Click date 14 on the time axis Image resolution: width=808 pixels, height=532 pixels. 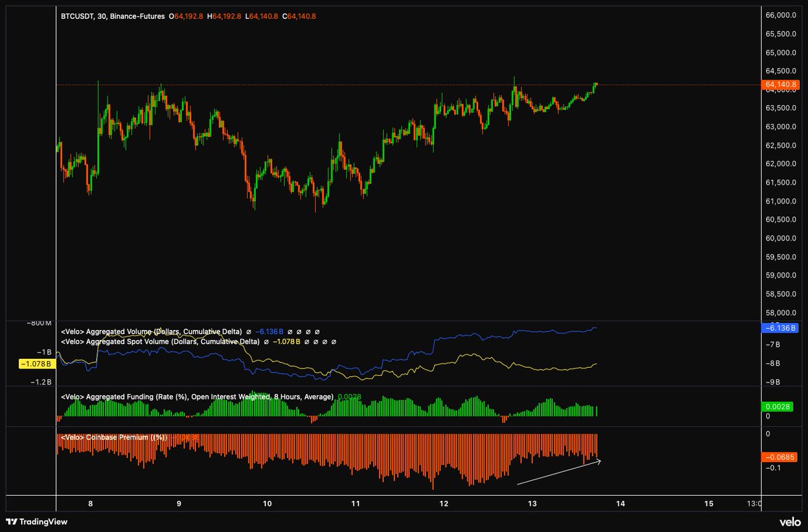[620, 503]
